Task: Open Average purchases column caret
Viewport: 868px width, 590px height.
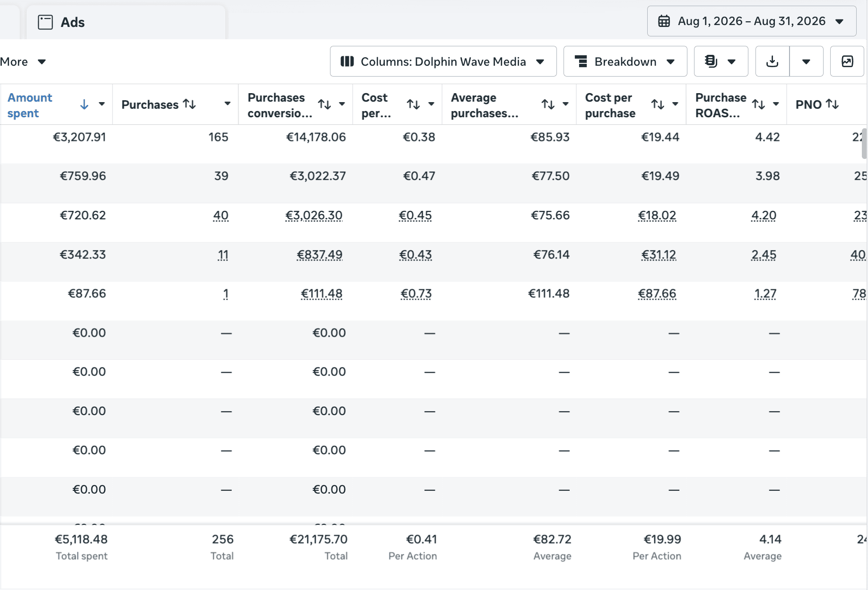Action: click(x=565, y=104)
